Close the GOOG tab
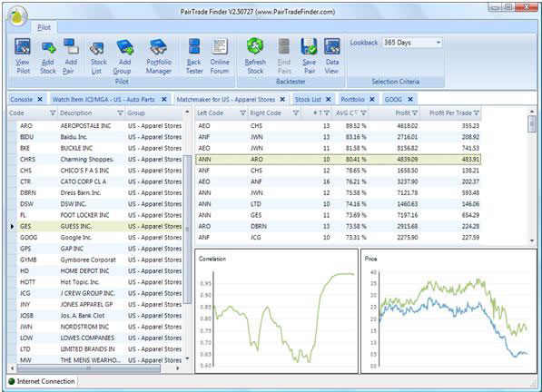The height and width of the screenshot is (392, 542). pos(410,100)
